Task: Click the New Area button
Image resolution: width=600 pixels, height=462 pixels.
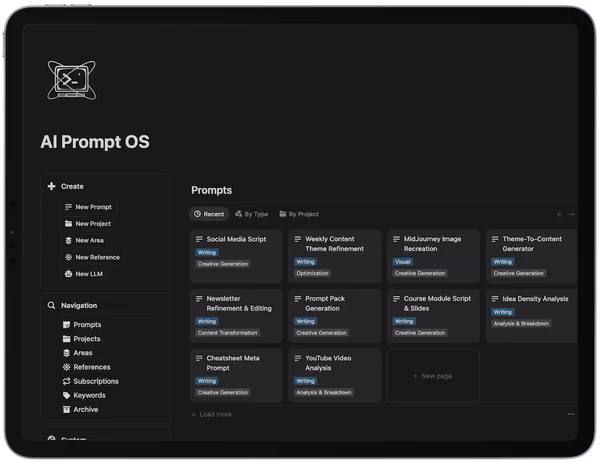Action: pyautogui.click(x=84, y=240)
